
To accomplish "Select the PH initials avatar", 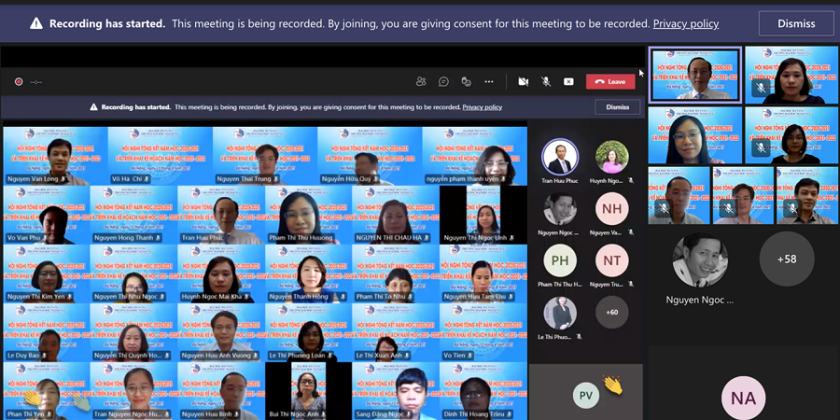I will point(560,260).
